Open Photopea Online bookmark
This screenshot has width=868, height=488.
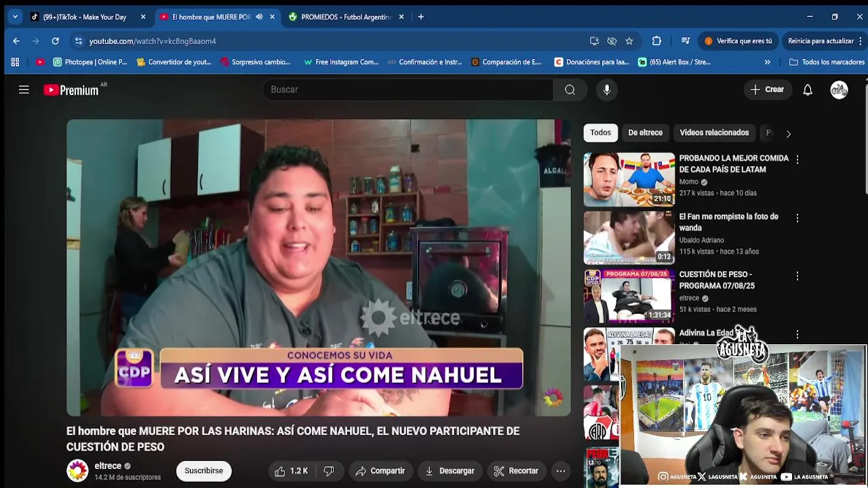pyautogui.click(x=90, y=62)
